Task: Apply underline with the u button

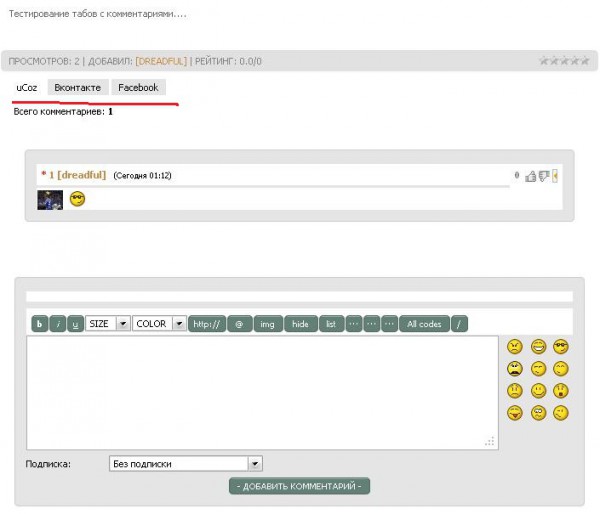Action: pyautogui.click(x=75, y=324)
